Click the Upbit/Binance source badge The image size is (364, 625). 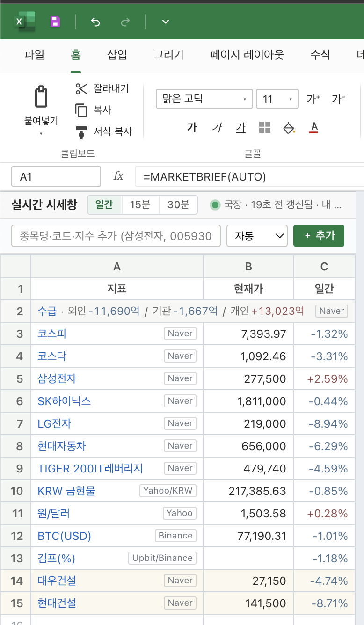point(162,558)
